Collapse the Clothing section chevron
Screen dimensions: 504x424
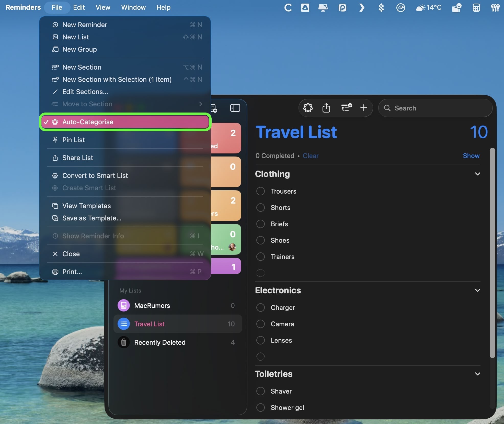tap(477, 174)
